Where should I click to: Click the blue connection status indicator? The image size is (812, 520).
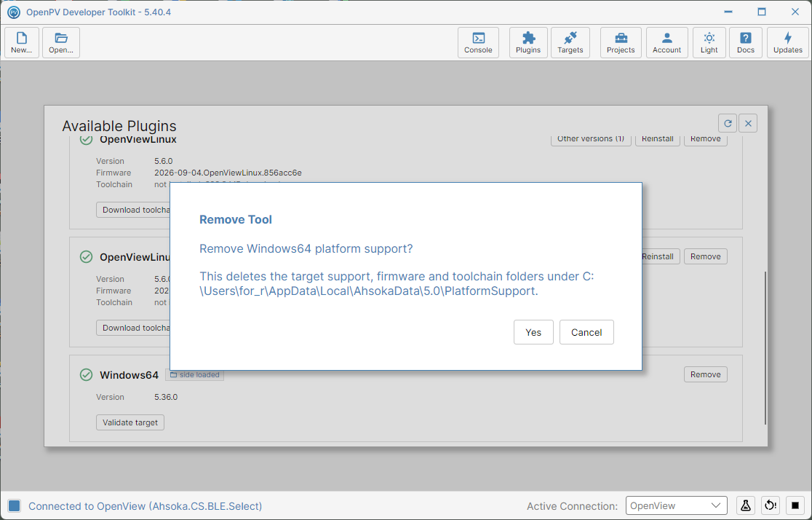tap(15, 506)
